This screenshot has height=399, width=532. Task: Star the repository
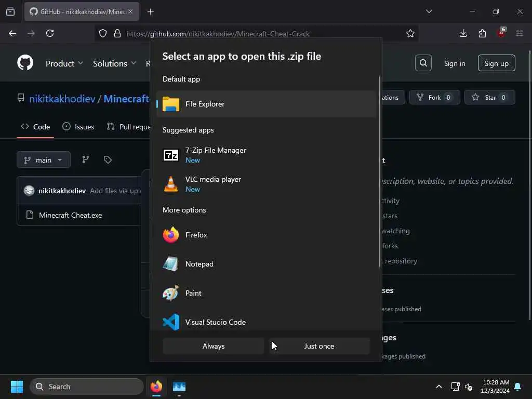[x=489, y=97]
